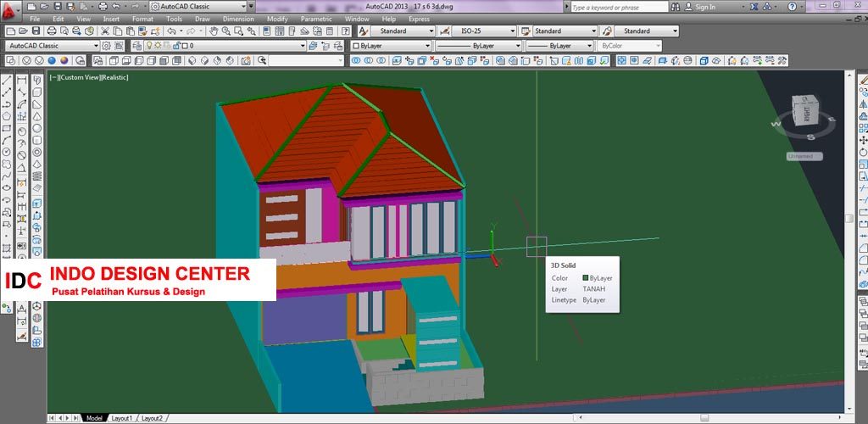The image size is (868, 424).
Task: Toggle layer 0 lock padlock icon
Action: point(176,46)
